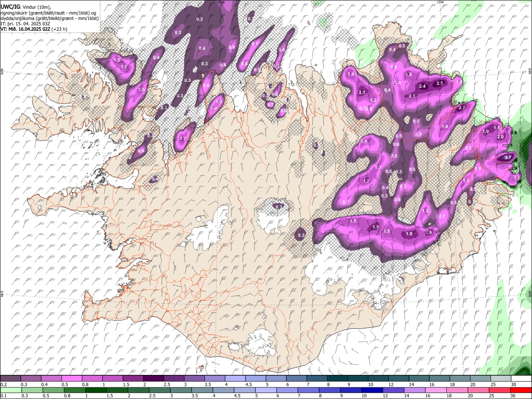The height and width of the screenshot is (399, 532).
Task: Click the 14 label in upper legend row
Action: 411,384
